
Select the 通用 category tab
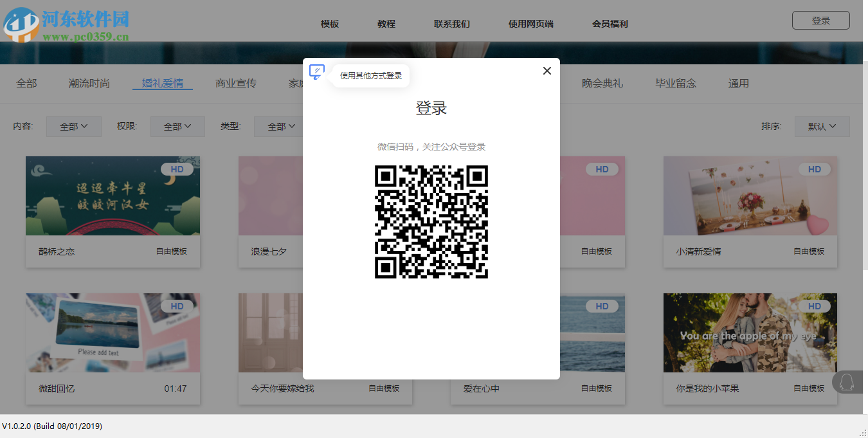(738, 83)
